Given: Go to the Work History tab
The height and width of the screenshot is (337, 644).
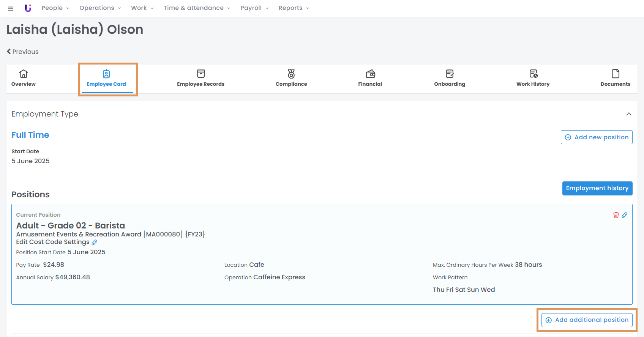Looking at the screenshot, I should (533, 79).
